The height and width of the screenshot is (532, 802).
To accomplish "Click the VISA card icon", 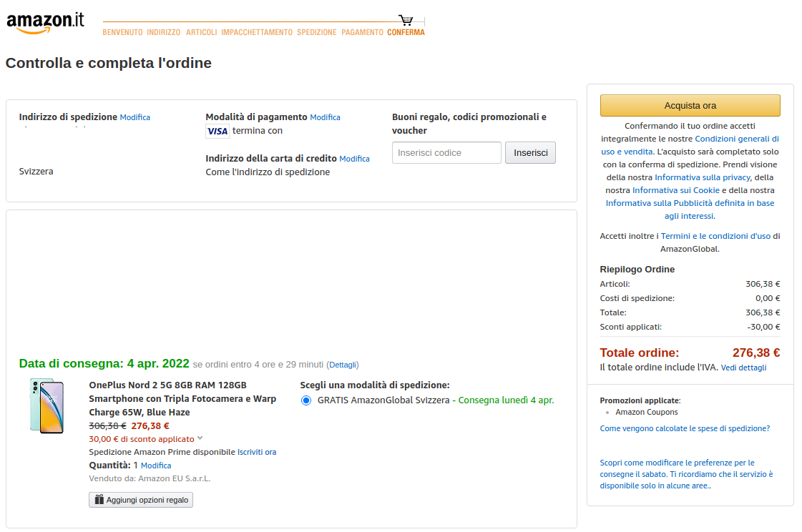I will (217, 131).
